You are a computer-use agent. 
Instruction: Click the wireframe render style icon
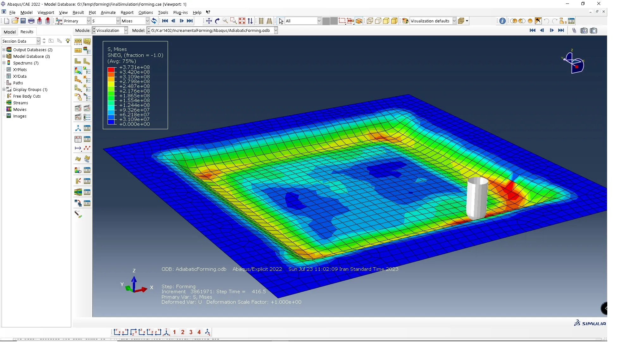click(x=370, y=21)
